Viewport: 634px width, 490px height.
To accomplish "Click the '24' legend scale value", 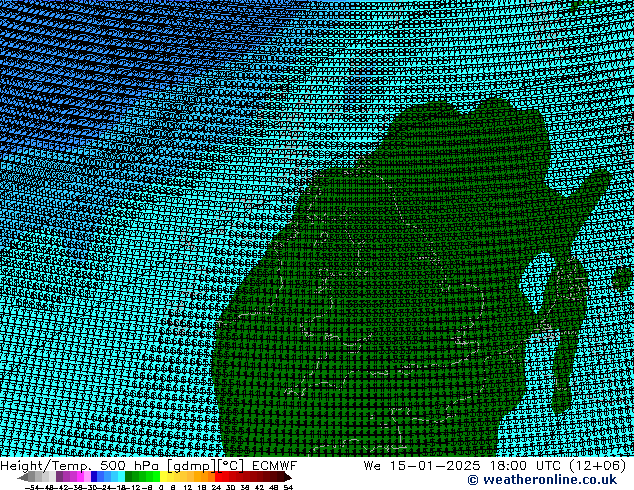I will (x=216, y=487).
